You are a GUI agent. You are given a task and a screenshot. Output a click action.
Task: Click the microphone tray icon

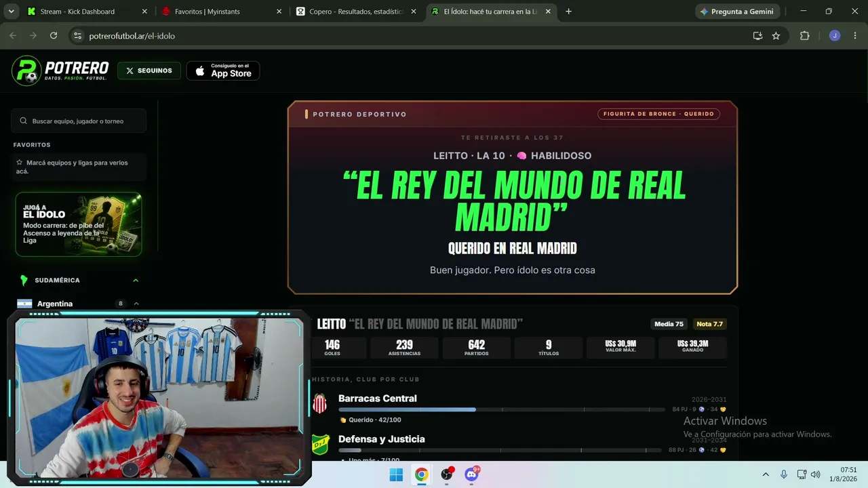784,474
